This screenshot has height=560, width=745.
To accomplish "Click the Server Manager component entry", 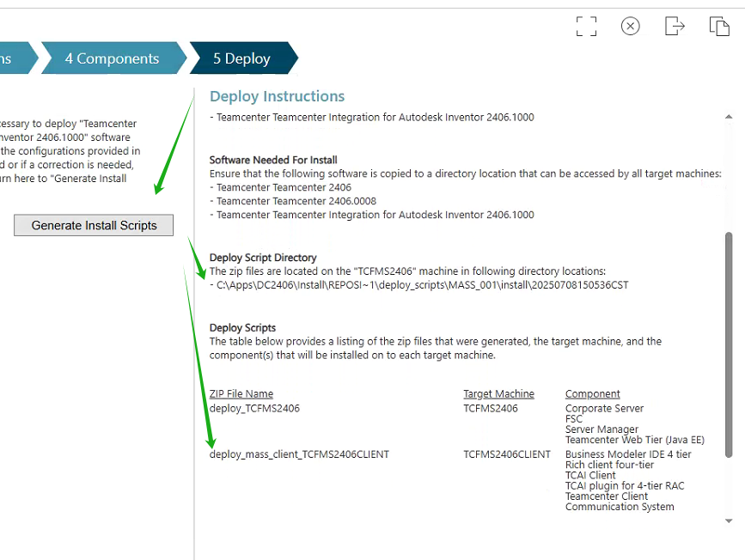I will pos(601,429).
